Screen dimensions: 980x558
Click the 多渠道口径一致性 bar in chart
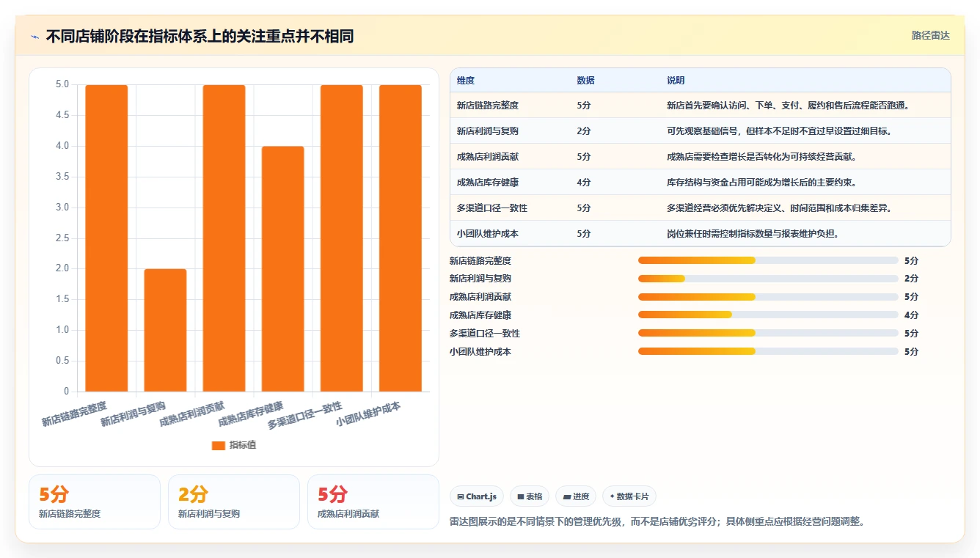coord(341,238)
